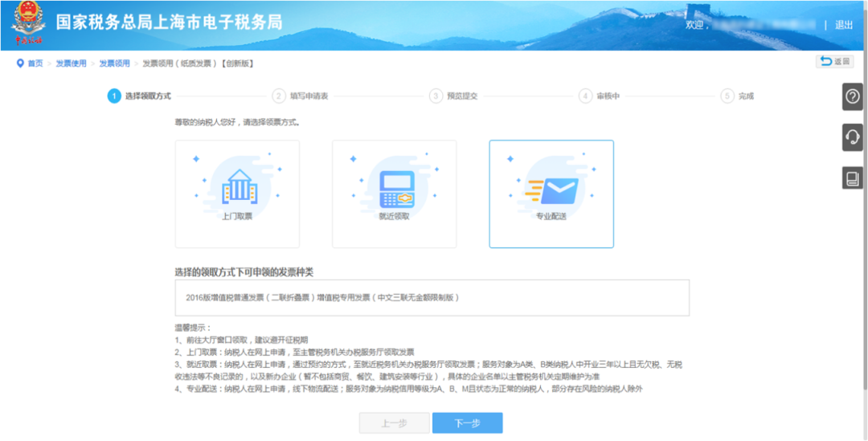
Task: Click the national tax emblem logo
Action: (x=27, y=24)
